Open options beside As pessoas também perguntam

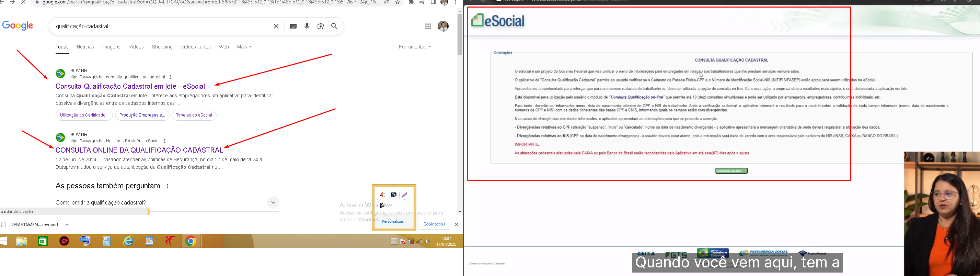pos(168,186)
